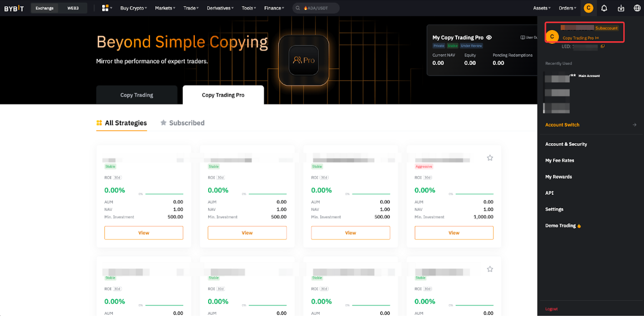Click the Logout link
This screenshot has width=644, height=317.
click(551, 309)
